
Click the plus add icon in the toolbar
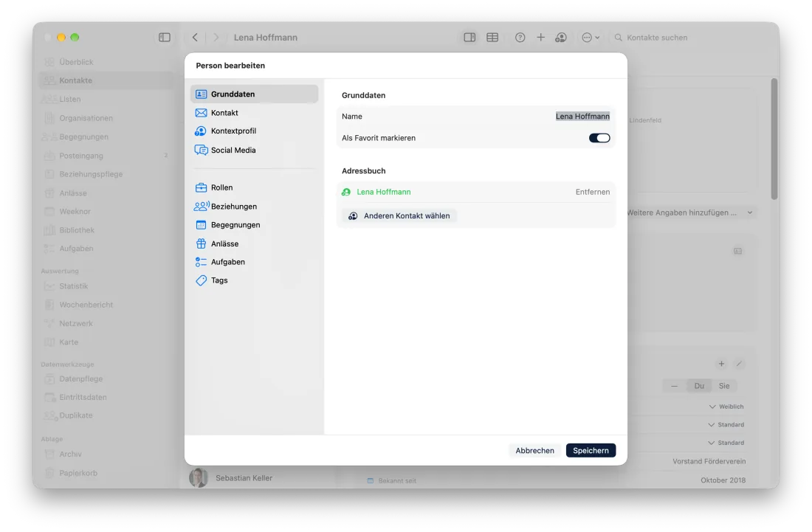point(540,37)
